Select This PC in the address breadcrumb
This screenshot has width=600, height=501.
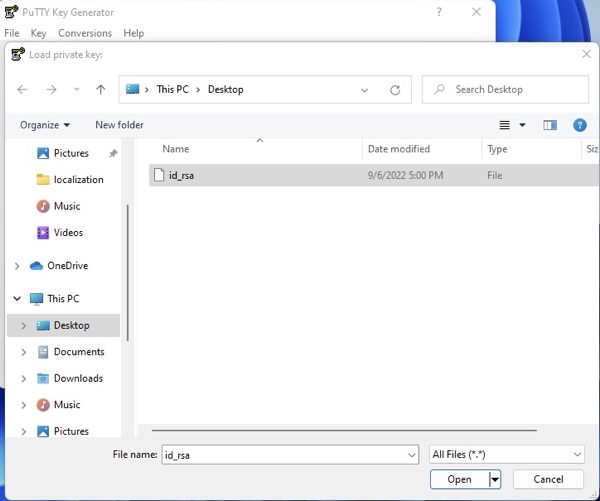point(173,89)
